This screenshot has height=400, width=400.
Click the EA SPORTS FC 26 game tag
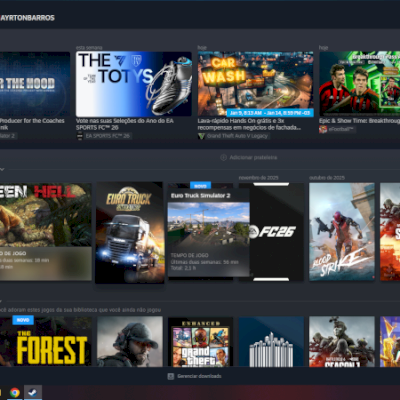pos(108,136)
